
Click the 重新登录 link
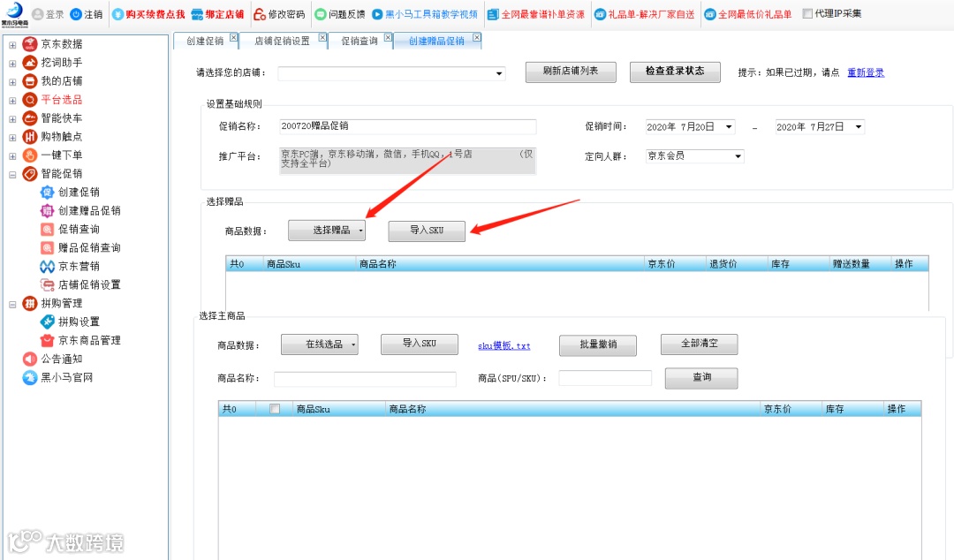[866, 72]
